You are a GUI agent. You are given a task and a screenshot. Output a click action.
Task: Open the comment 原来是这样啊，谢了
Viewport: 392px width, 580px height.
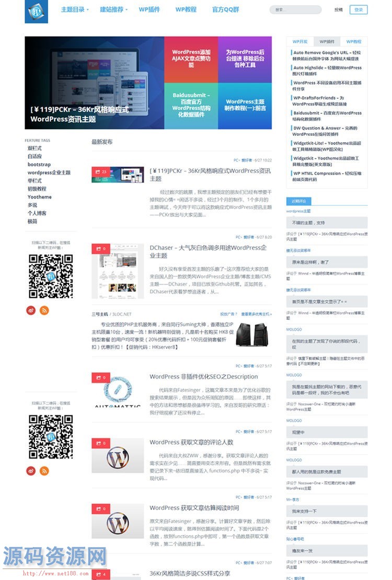click(x=327, y=262)
